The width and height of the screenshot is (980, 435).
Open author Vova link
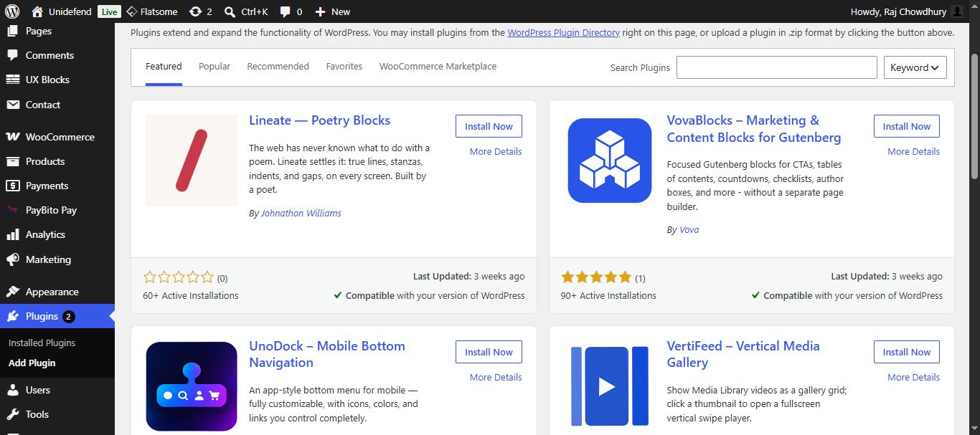[x=689, y=229]
